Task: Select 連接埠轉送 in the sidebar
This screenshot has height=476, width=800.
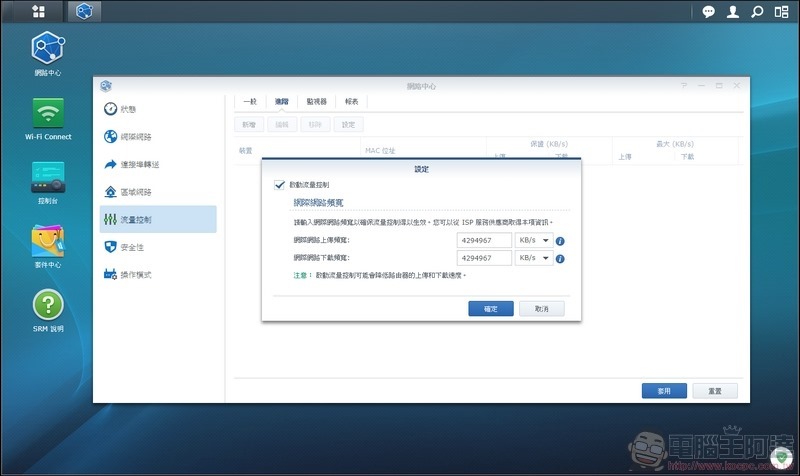Action: 158,164
